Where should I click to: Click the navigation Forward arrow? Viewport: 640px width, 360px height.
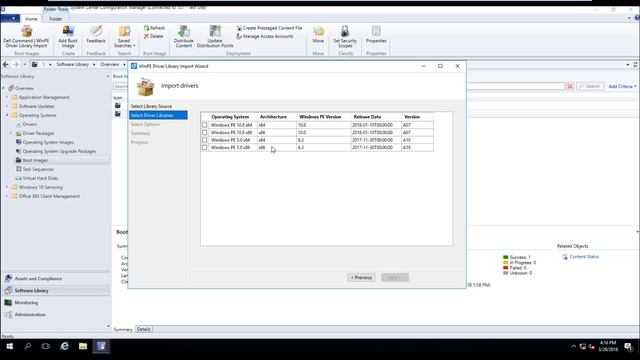tap(16, 64)
